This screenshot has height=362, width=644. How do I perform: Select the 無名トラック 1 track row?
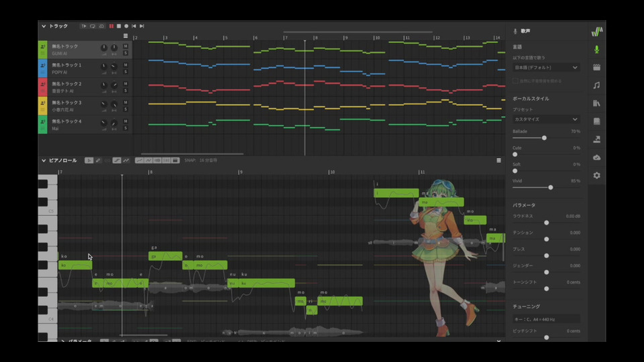(x=85, y=68)
